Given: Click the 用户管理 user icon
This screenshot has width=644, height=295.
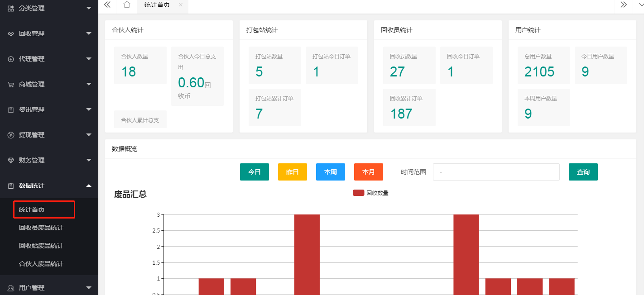Looking at the screenshot, I should (11, 288).
